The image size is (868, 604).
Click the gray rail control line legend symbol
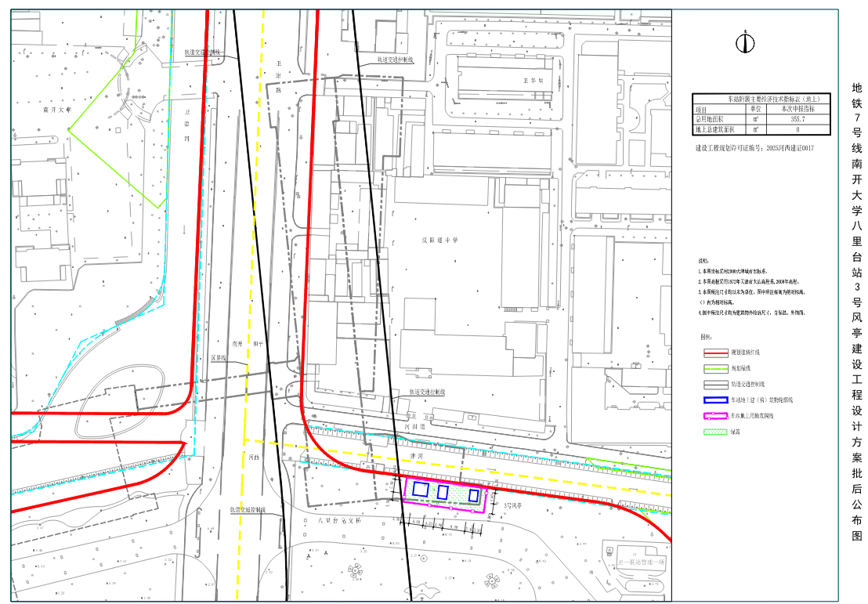coord(714,384)
